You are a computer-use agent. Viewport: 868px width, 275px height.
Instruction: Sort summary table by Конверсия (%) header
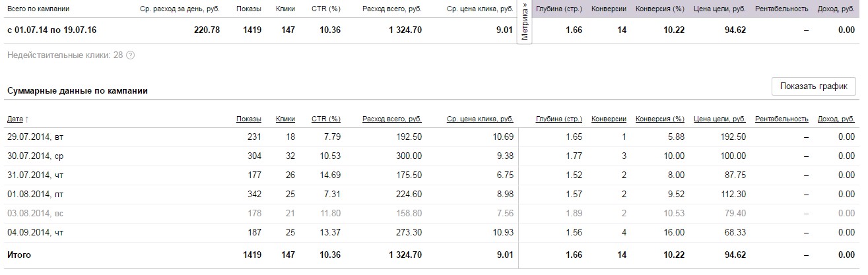pyautogui.click(x=660, y=119)
